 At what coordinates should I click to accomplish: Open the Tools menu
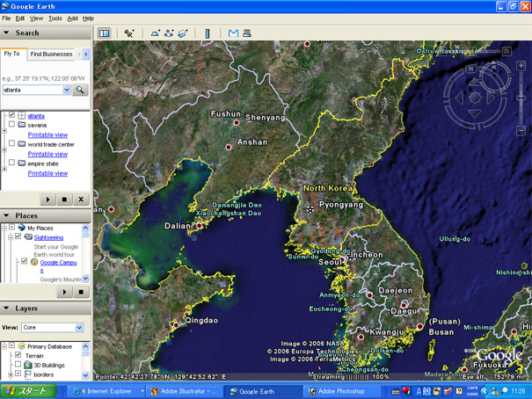pyautogui.click(x=55, y=18)
